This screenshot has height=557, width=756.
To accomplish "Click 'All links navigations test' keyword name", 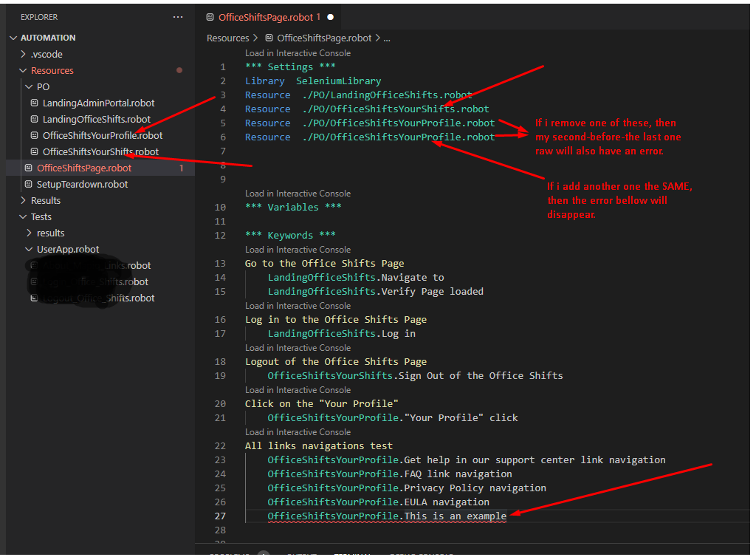I will coord(319,446).
